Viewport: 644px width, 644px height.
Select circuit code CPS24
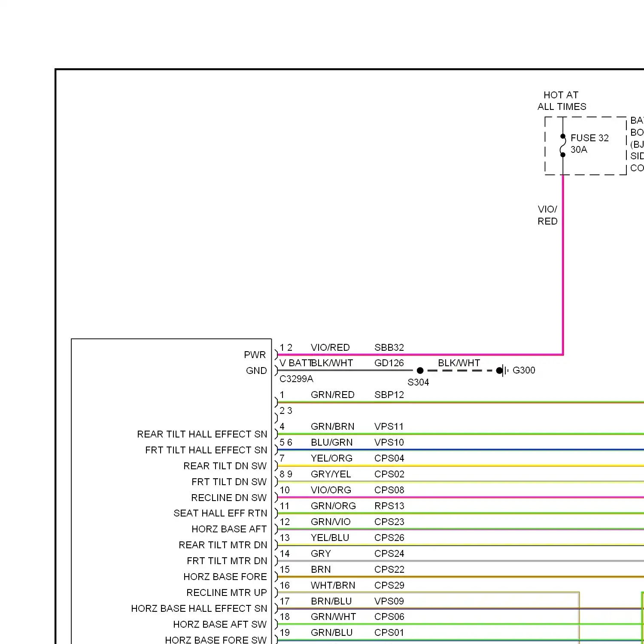tap(389, 553)
